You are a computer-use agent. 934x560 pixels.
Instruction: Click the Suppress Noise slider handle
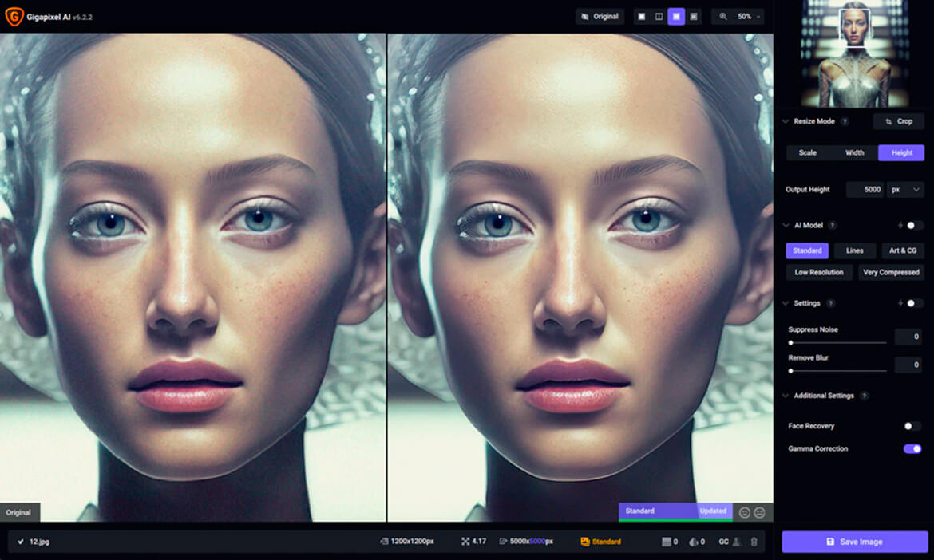point(790,342)
